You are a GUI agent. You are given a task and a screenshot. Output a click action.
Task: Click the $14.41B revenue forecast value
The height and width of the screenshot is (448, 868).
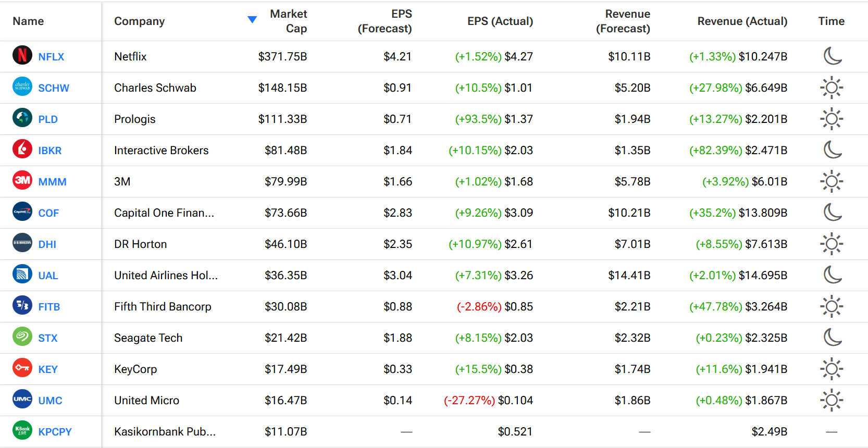pos(629,275)
